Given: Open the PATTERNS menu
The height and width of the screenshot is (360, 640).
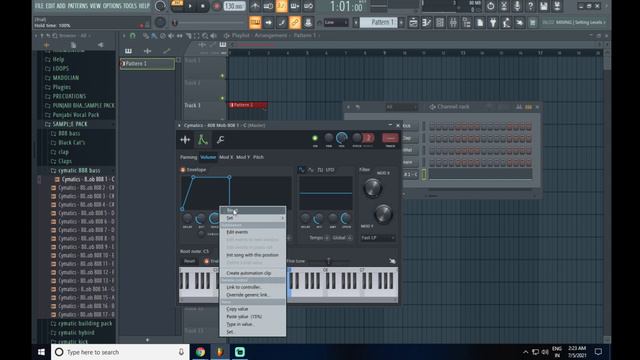Looking at the screenshot, I should click(78, 6).
